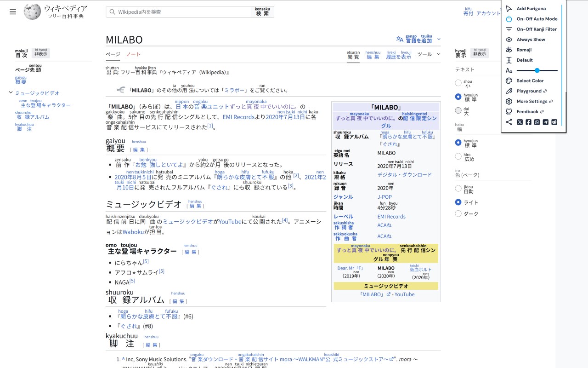Click the Wikipedia search input field
The height and width of the screenshot is (368, 588).
click(x=178, y=12)
